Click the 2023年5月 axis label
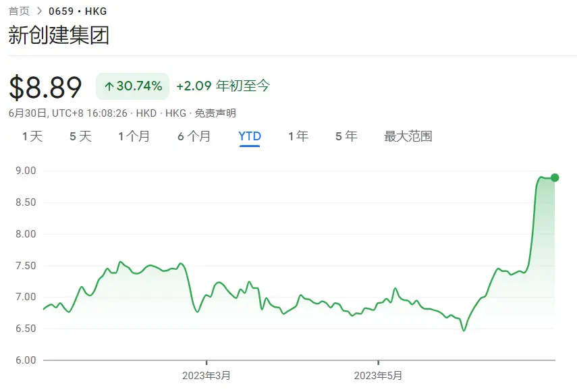This screenshot has width=577, height=392. coord(378,375)
